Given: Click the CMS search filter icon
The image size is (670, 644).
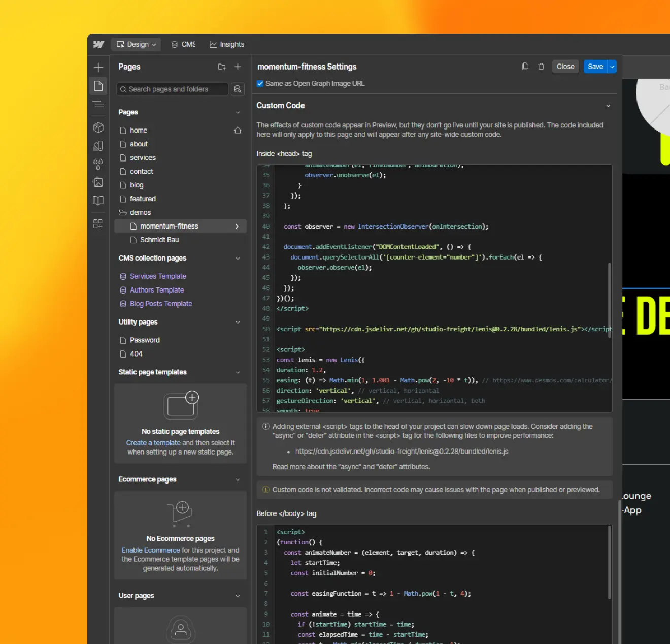Looking at the screenshot, I should click(238, 89).
